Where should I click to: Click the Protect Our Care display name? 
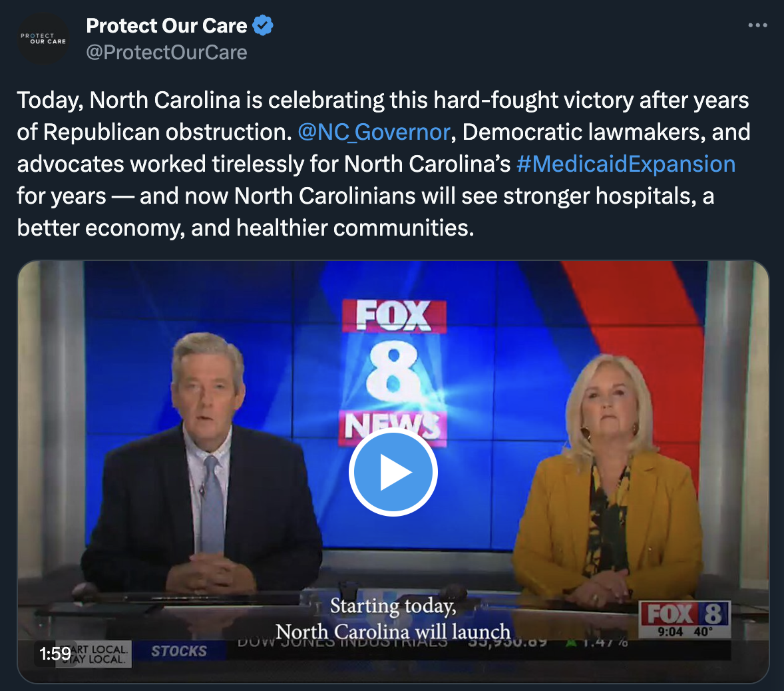pos(166,25)
